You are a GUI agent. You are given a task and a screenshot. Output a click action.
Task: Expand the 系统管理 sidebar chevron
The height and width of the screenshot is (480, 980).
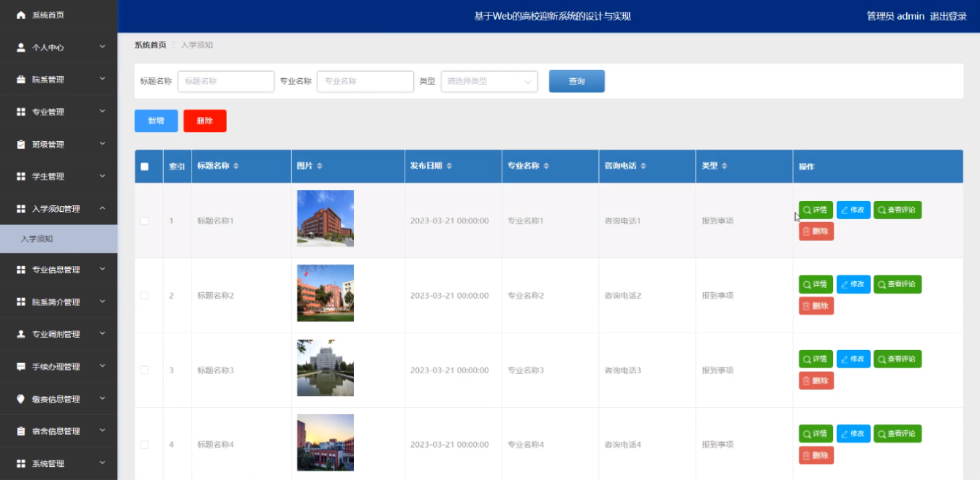click(x=102, y=462)
